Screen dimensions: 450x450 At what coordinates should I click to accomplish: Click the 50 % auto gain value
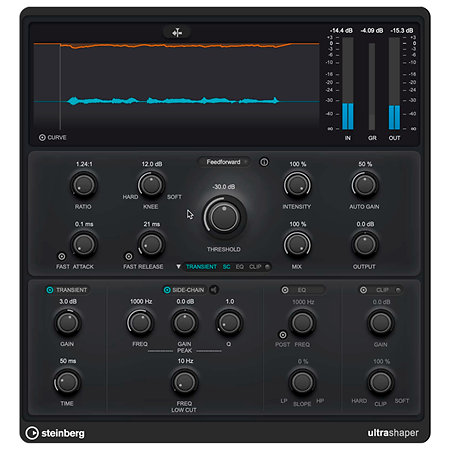pos(365,164)
